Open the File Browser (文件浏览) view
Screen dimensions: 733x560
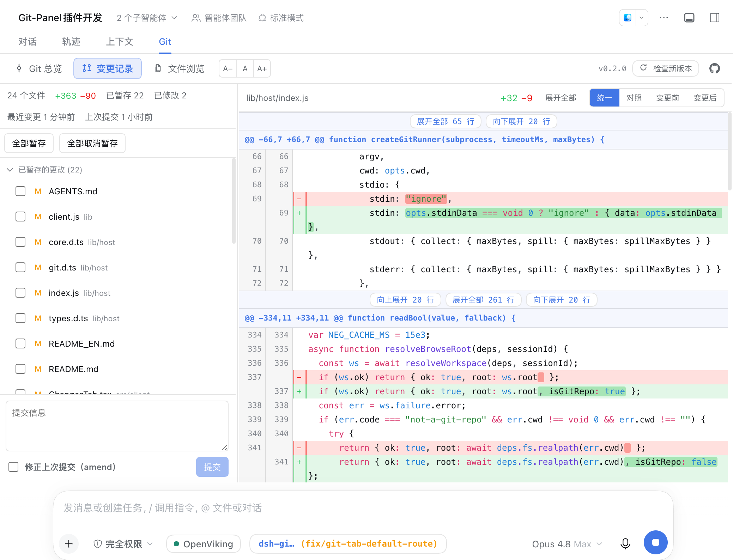(180, 68)
